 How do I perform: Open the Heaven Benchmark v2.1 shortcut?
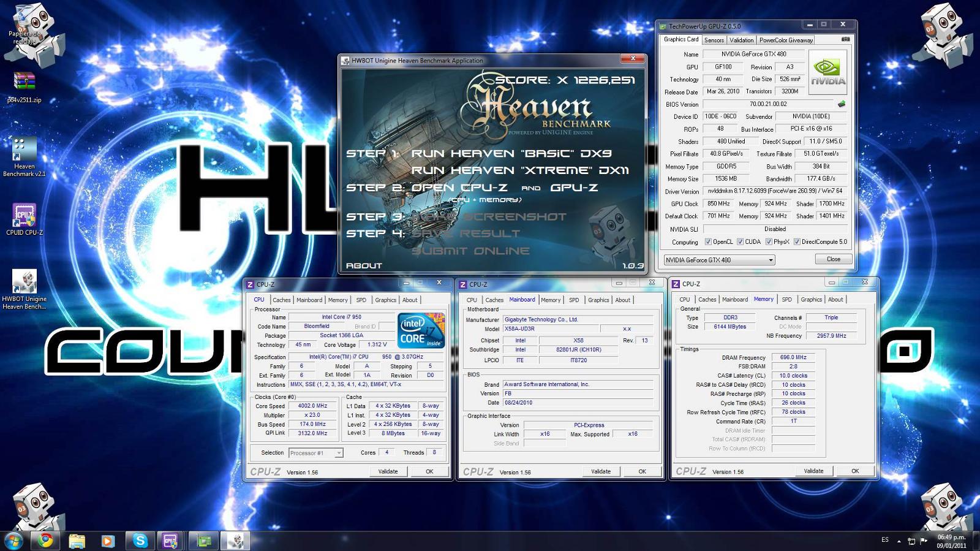pyautogui.click(x=24, y=157)
